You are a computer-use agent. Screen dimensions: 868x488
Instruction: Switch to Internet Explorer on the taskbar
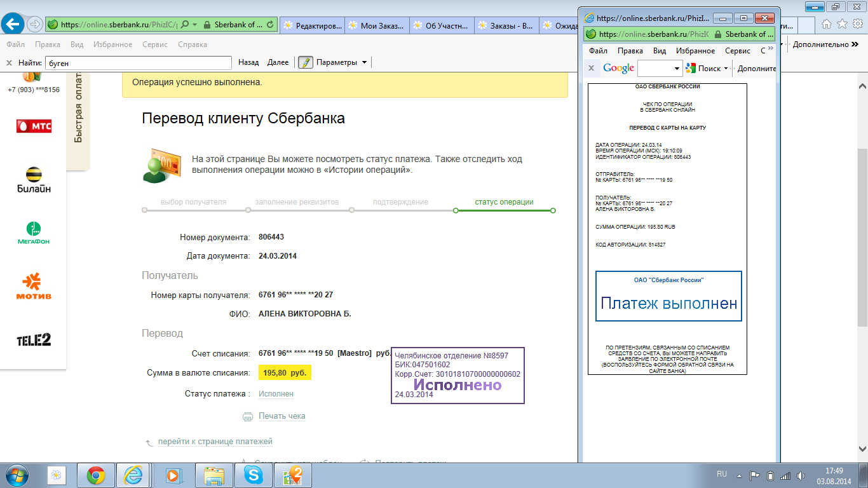click(x=135, y=475)
